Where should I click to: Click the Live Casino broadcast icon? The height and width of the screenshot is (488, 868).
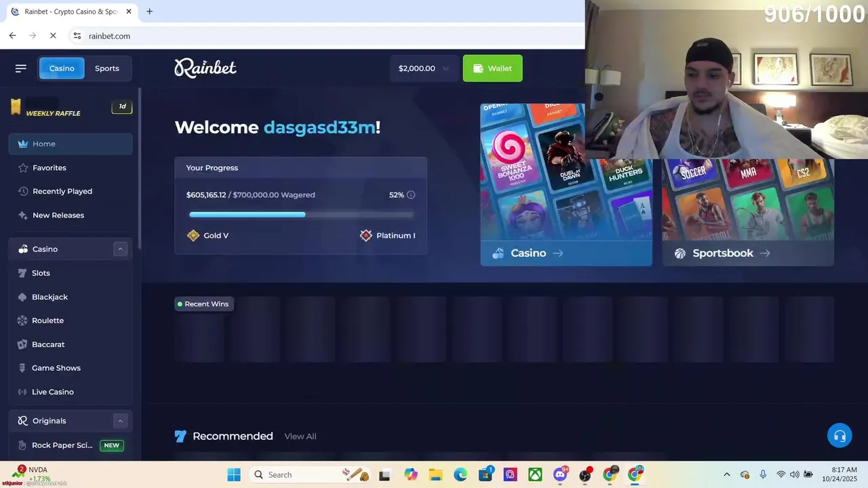pyautogui.click(x=22, y=392)
